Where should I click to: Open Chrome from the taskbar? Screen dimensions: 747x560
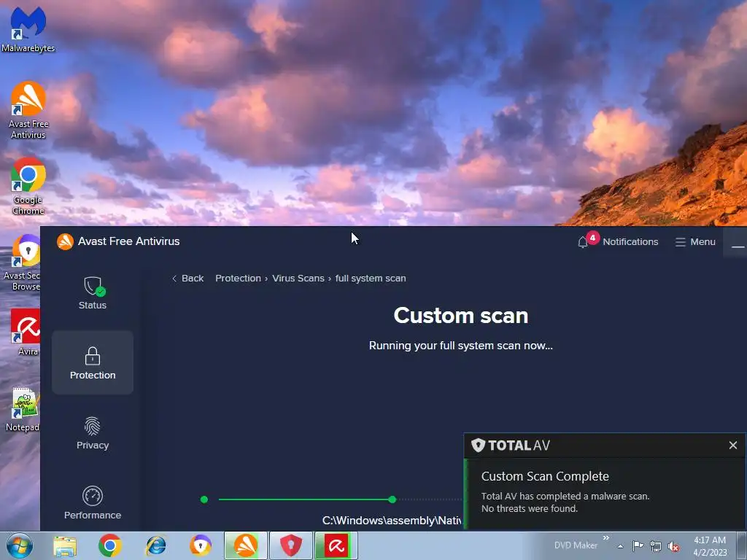click(110, 545)
